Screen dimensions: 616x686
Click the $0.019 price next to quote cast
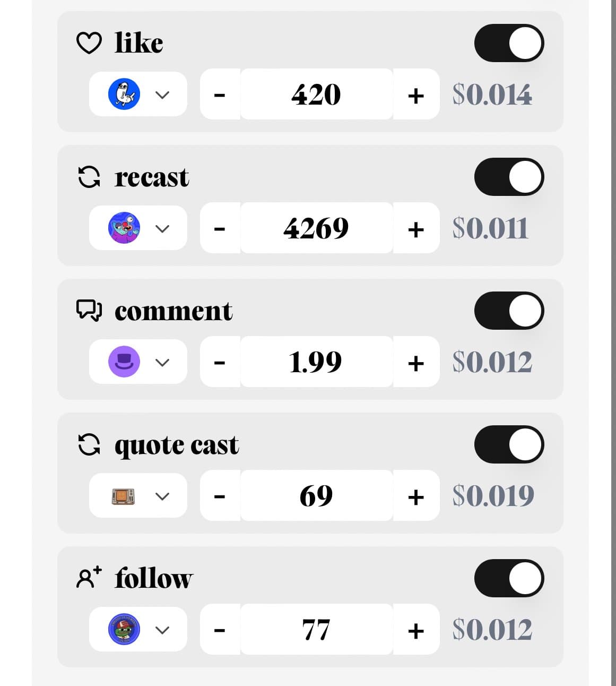493,496
